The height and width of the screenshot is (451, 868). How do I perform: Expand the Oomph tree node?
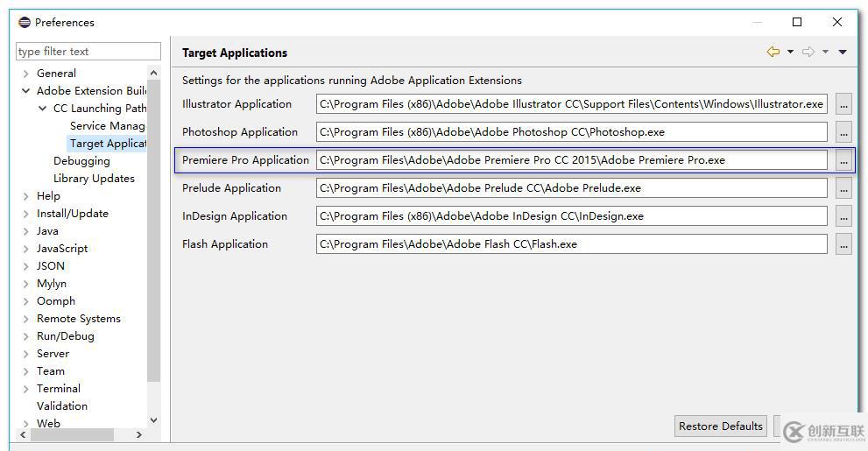tap(25, 301)
